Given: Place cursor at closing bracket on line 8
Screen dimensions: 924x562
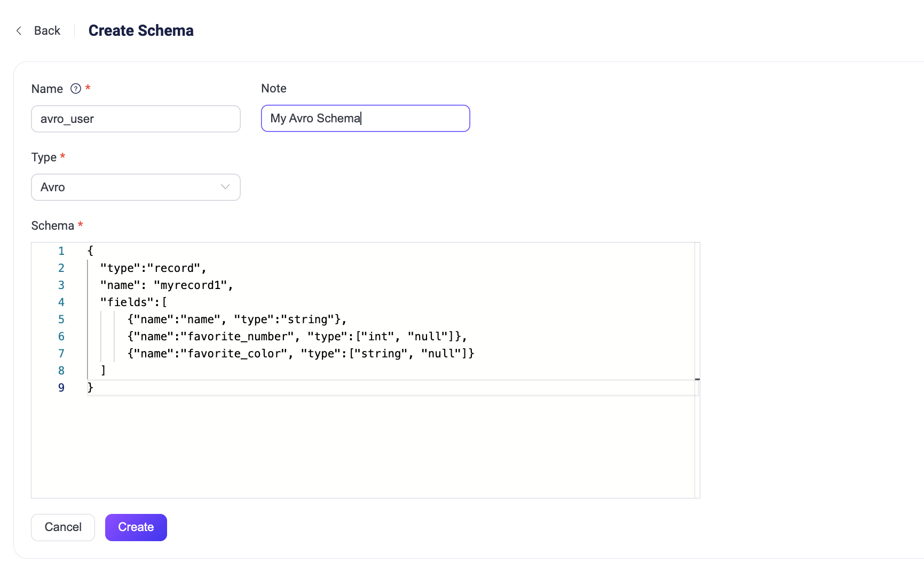Looking at the screenshot, I should (104, 371).
